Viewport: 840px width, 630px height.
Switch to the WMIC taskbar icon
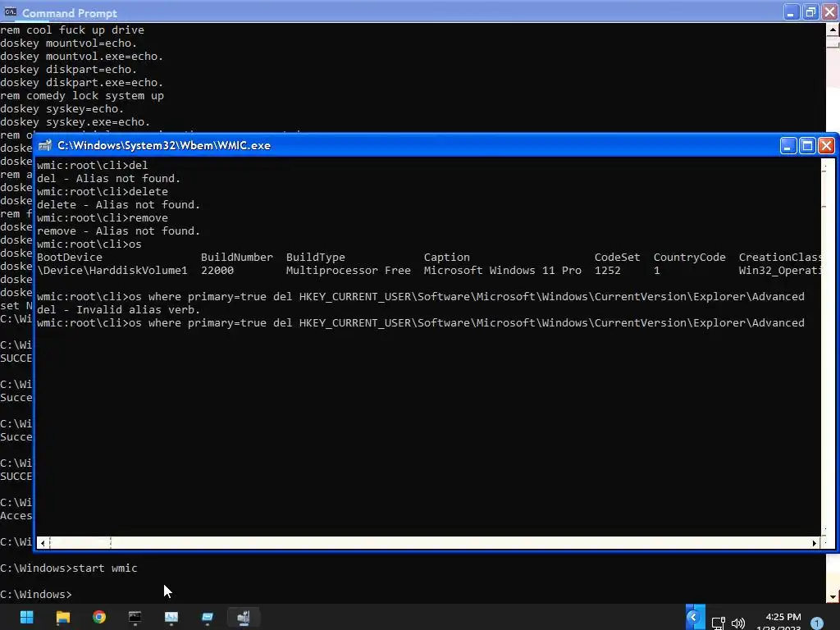tap(244, 617)
